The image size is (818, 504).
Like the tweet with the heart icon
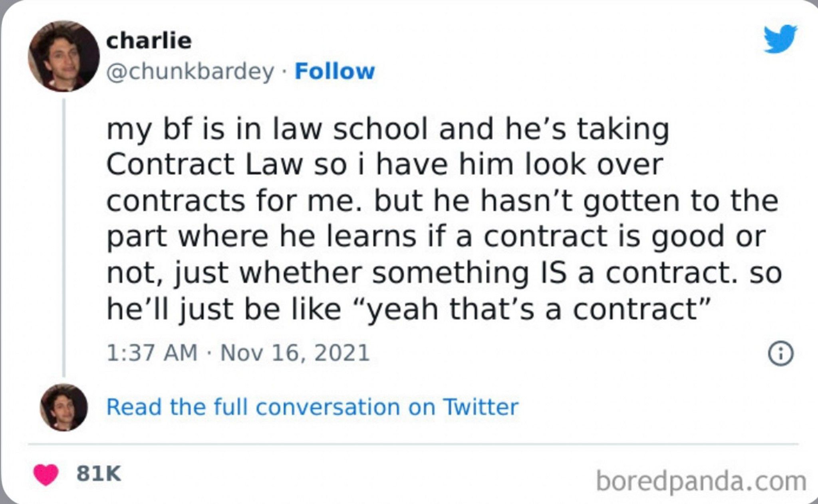point(46,474)
